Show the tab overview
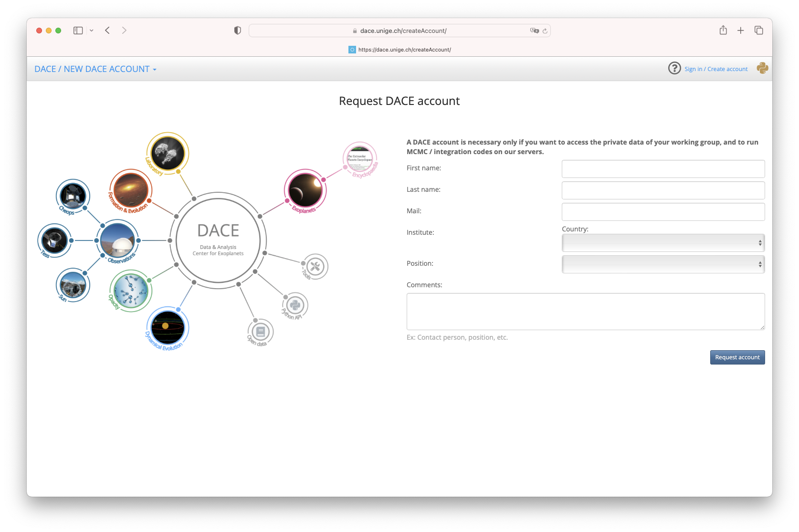This screenshot has width=799, height=532. [759, 31]
